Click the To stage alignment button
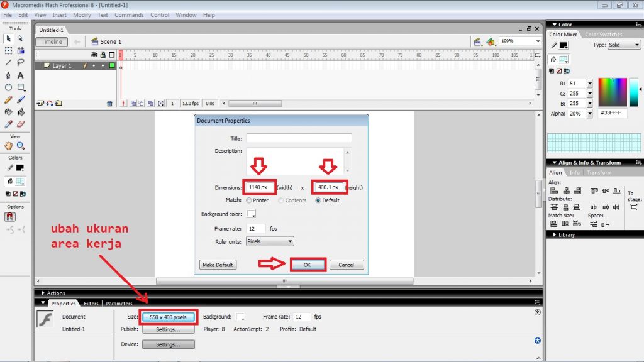 [x=634, y=207]
